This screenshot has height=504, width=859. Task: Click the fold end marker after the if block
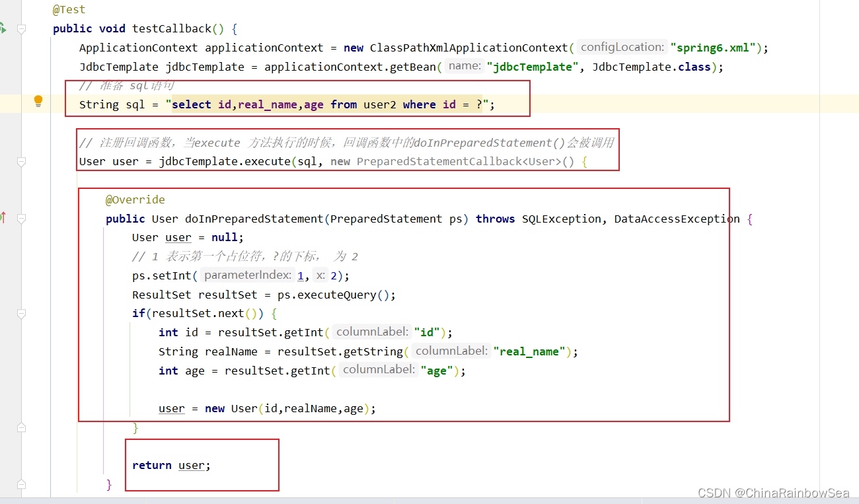pyautogui.click(x=21, y=427)
